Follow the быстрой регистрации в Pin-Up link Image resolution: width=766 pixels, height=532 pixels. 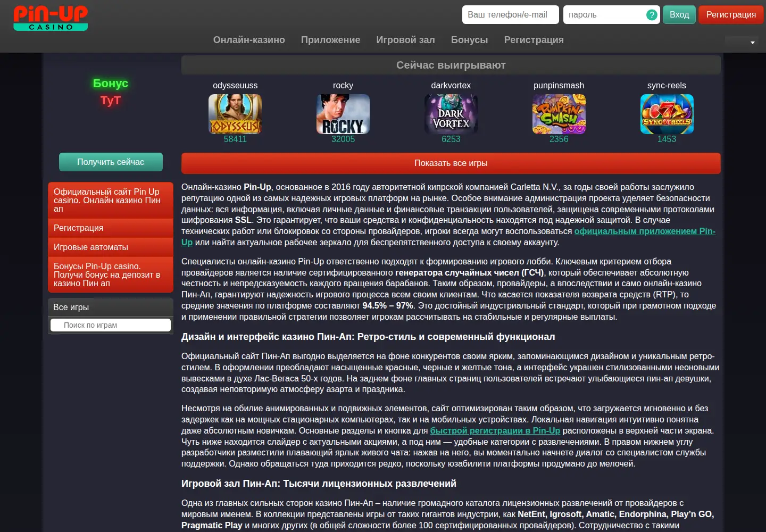(x=495, y=431)
